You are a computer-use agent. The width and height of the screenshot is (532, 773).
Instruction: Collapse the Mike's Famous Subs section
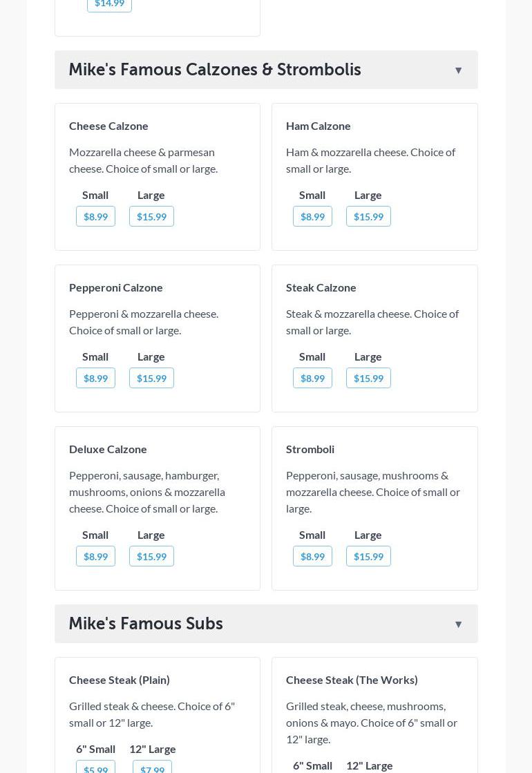pyautogui.click(x=457, y=624)
